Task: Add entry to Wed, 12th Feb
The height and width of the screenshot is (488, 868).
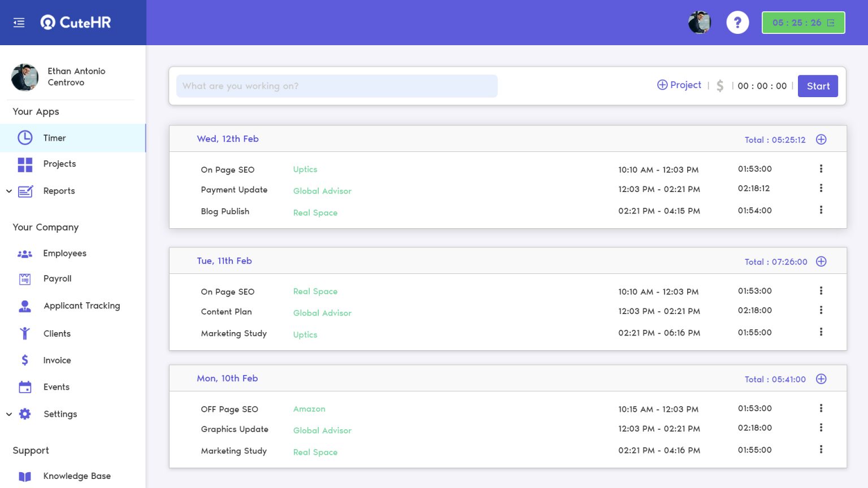Action: click(821, 140)
